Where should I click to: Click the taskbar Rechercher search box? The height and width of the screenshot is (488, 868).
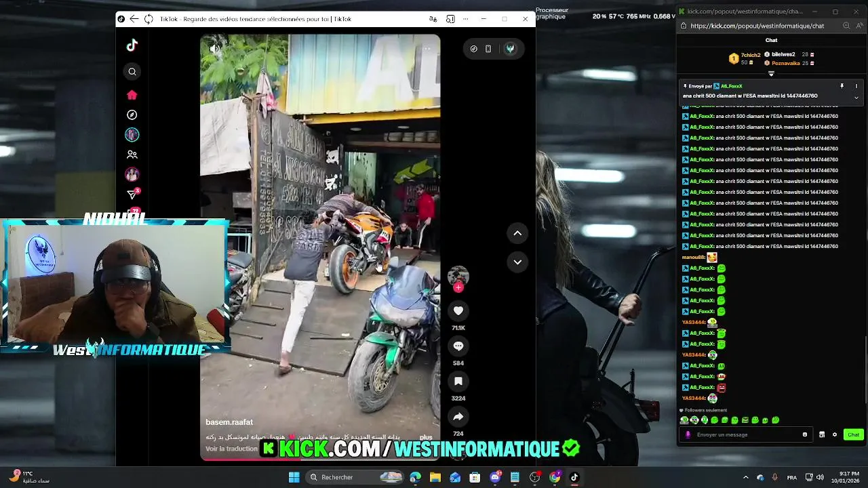(356, 477)
